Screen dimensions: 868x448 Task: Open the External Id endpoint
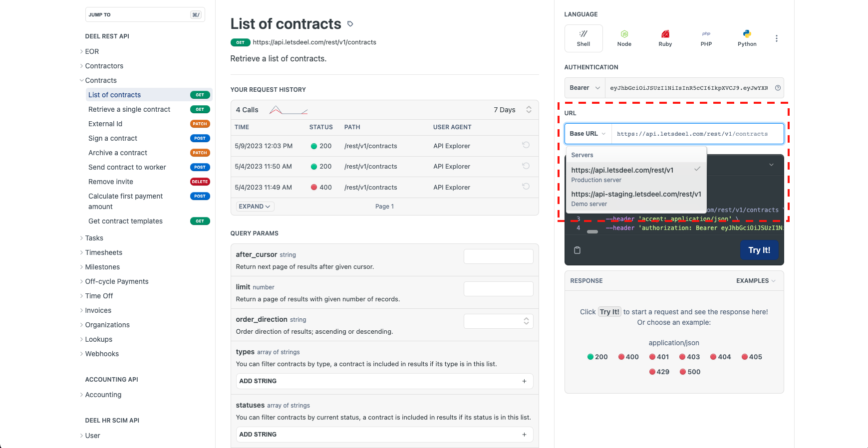click(149, 124)
